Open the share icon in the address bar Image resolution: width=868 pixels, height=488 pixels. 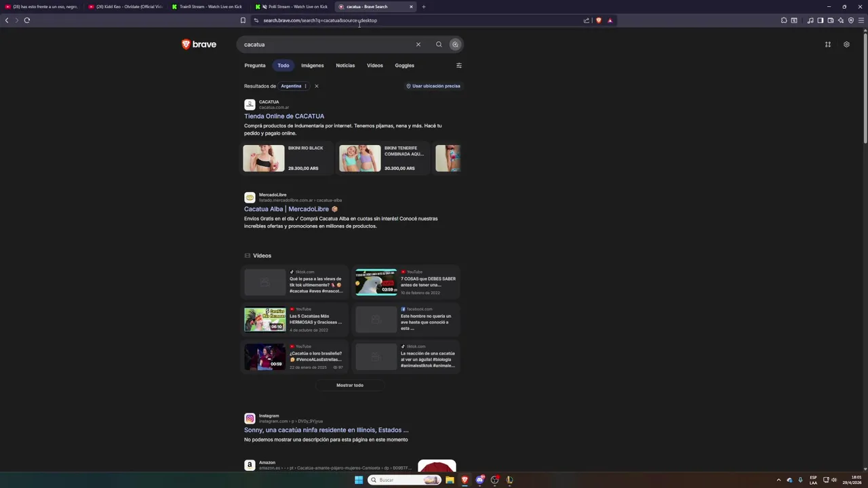[587, 20]
